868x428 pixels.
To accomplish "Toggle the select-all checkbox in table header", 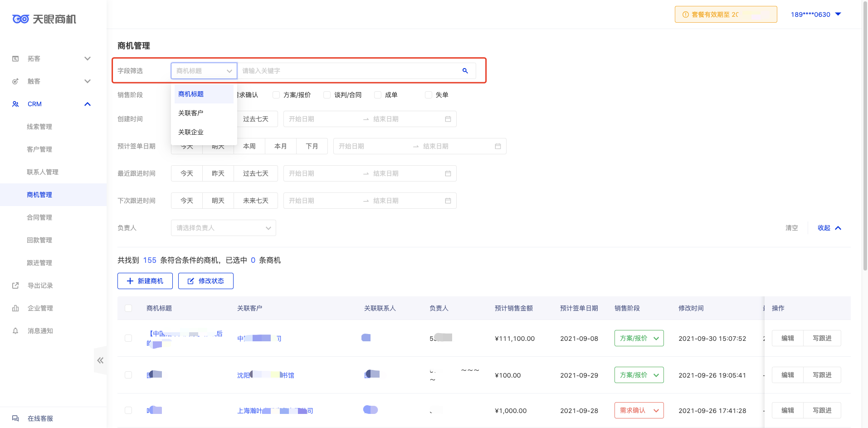I will point(128,308).
